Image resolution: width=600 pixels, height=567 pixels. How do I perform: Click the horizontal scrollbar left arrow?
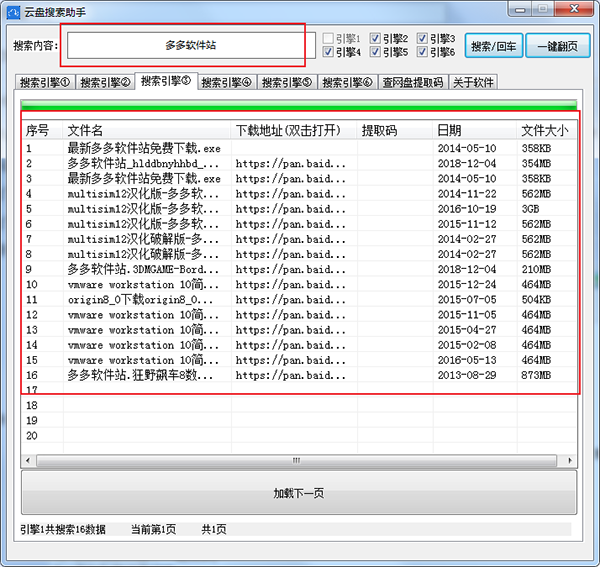click(x=28, y=460)
